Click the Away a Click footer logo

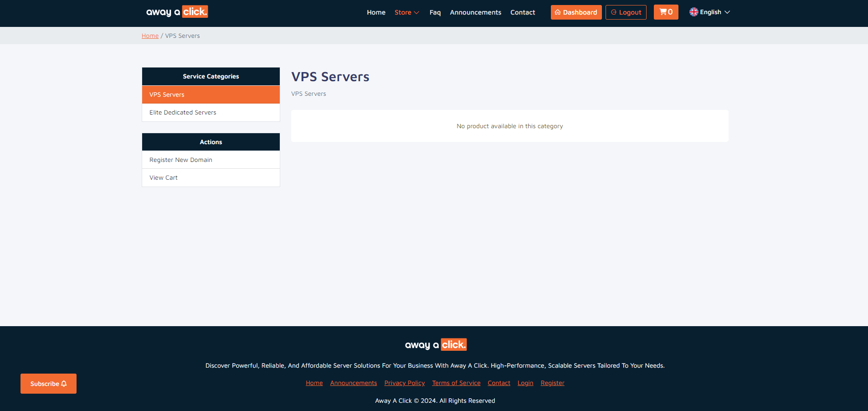[x=436, y=345]
